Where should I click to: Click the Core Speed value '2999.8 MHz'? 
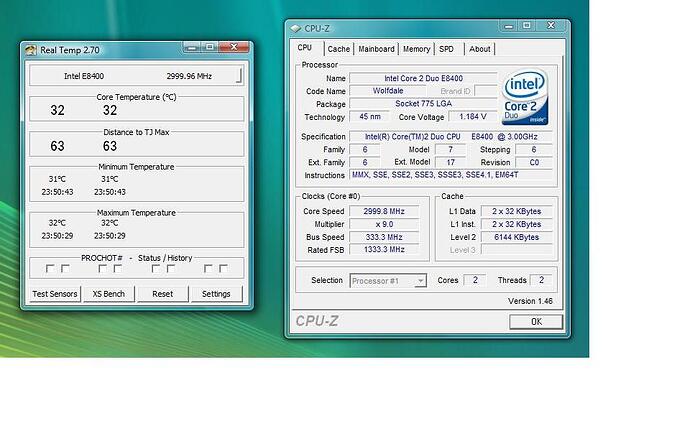[384, 211]
